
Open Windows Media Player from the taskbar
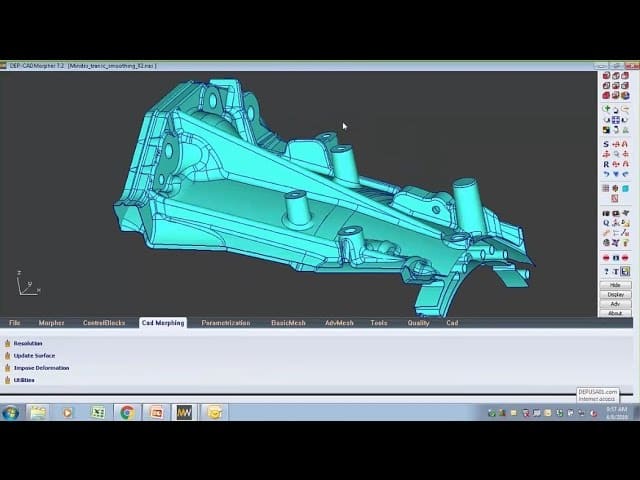tap(68, 412)
